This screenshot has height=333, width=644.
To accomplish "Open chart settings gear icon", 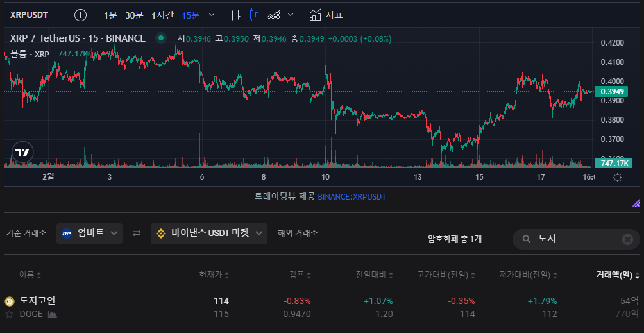I will (x=617, y=177).
